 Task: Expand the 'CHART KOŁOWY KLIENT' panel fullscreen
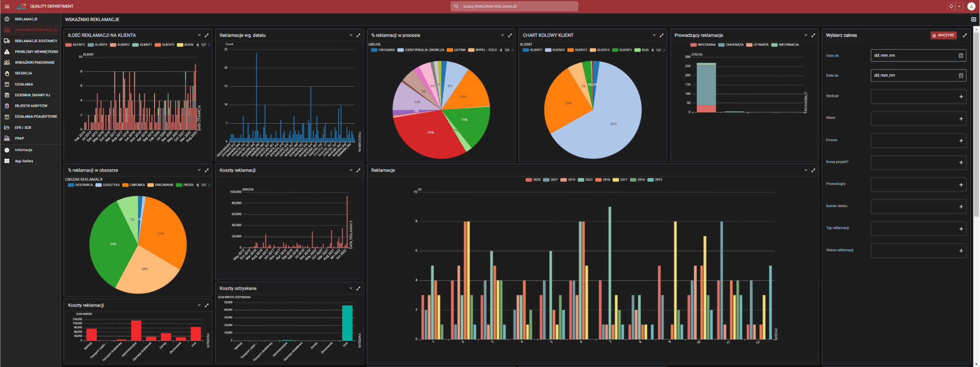[662, 35]
